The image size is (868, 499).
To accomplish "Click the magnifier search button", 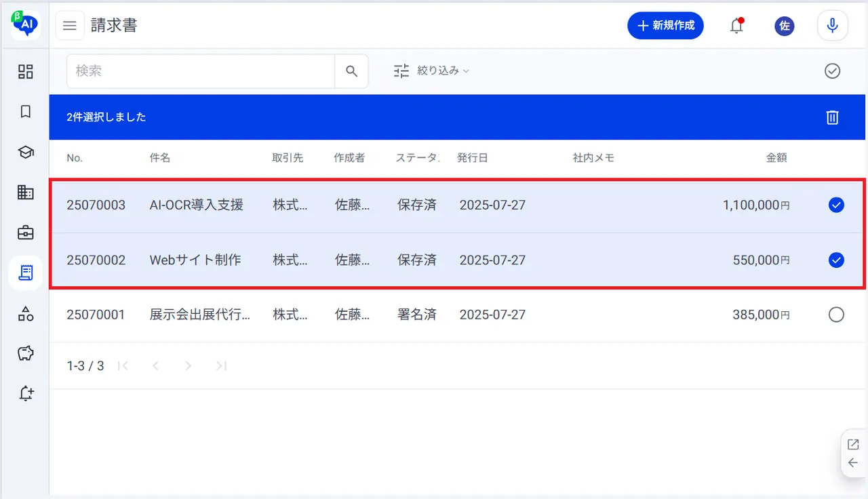I will 351,71.
